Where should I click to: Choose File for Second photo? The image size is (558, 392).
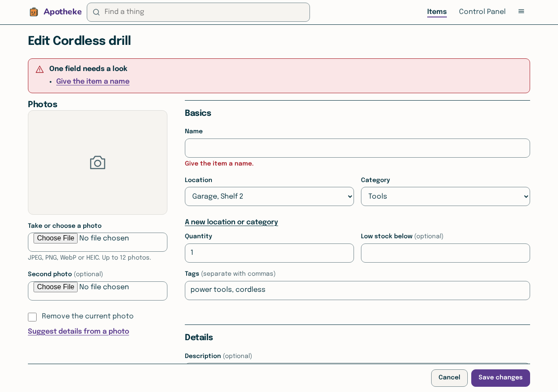click(x=55, y=287)
